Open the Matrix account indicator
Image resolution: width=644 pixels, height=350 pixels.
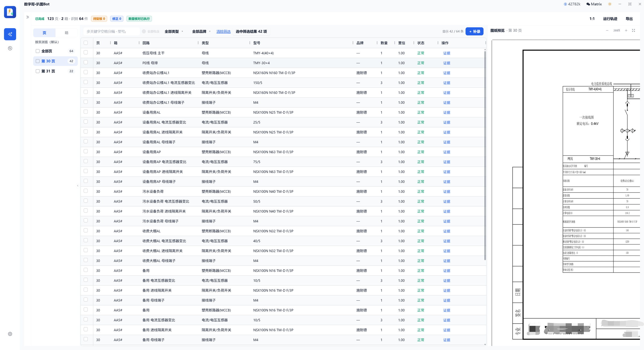[594, 4]
